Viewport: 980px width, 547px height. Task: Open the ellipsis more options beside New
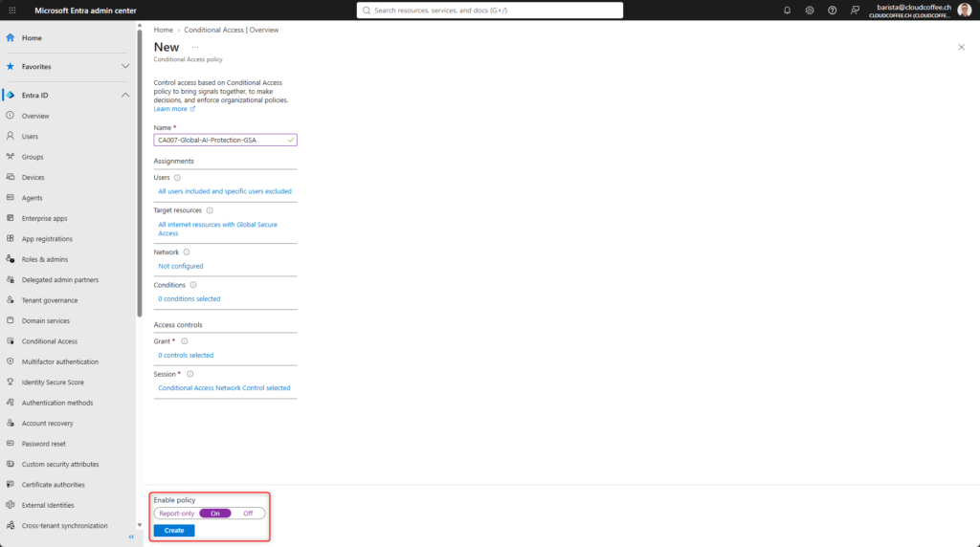point(195,48)
